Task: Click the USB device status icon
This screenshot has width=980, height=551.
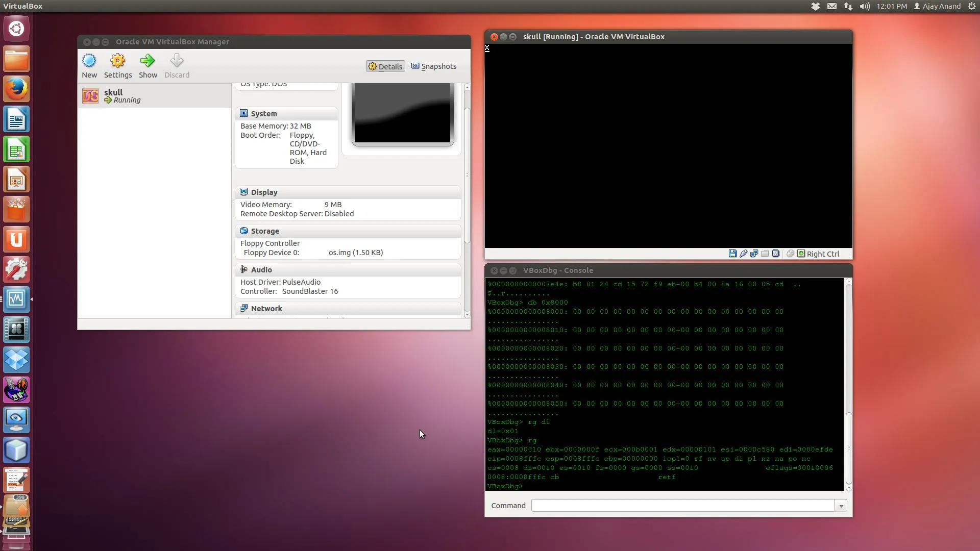Action: pos(743,254)
